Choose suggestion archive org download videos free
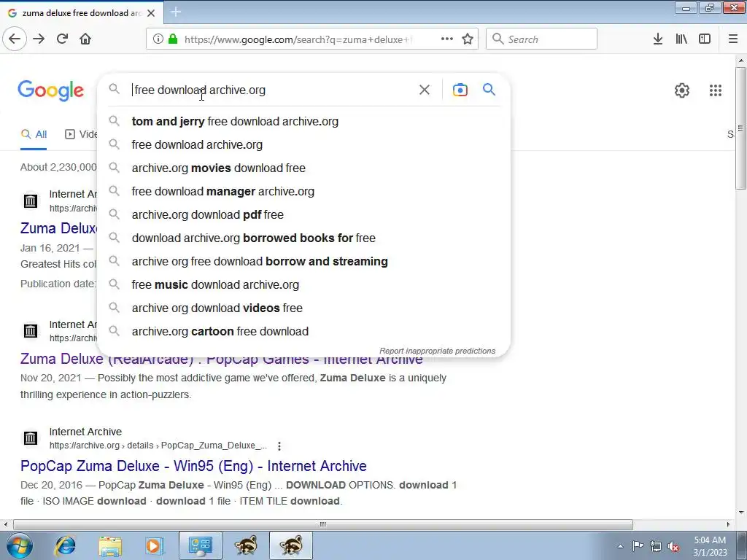Image resolution: width=747 pixels, height=560 pixels. click(x=303, y=308)
